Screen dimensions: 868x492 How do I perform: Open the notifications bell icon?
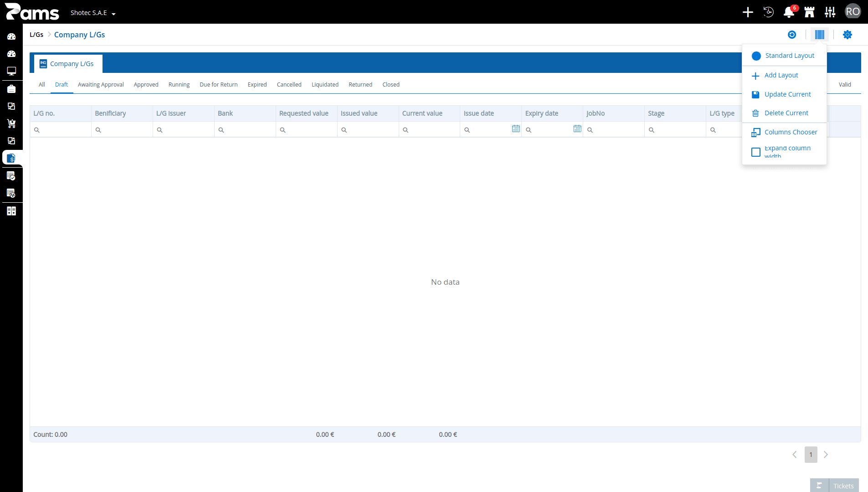click(x=789, y=12)
